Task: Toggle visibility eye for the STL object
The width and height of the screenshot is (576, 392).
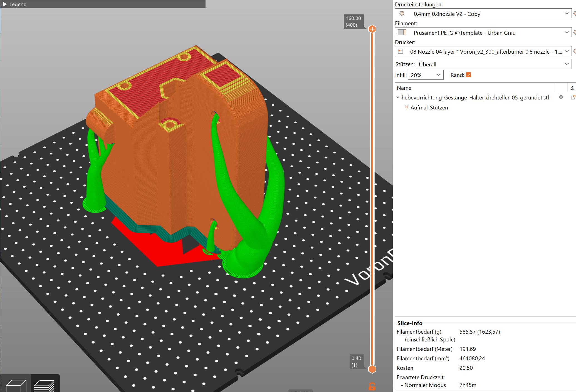Action: coord(561,97)
